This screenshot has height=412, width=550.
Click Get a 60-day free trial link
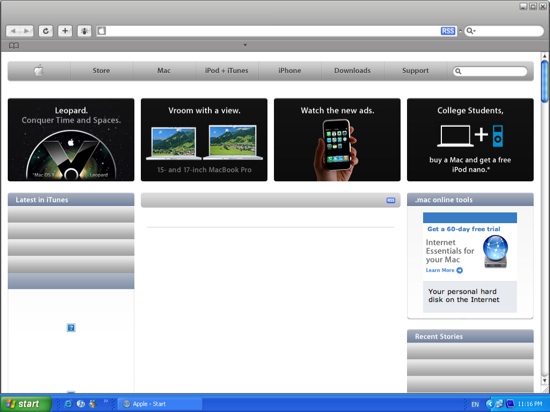[x=464, y=229]
